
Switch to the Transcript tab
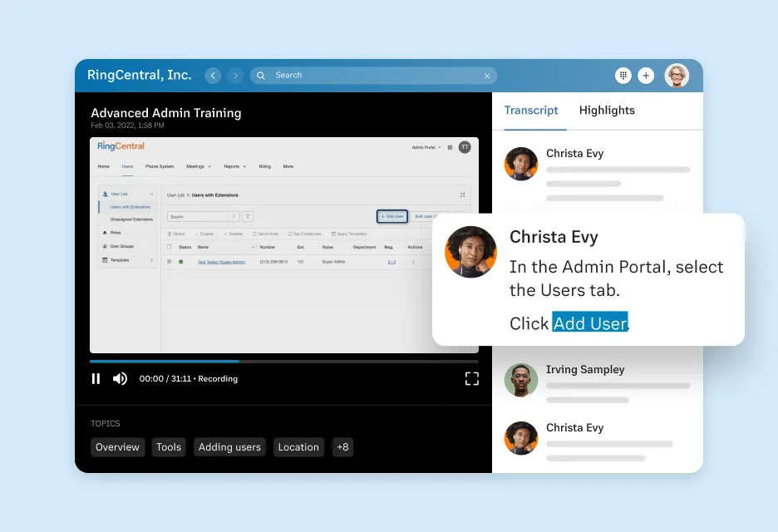click(531, 111)
